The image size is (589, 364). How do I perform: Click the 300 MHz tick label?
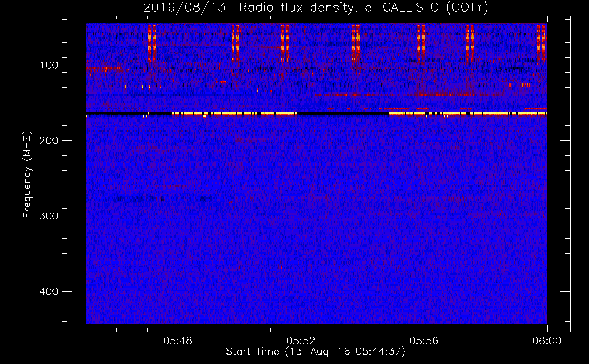[49, 216]
